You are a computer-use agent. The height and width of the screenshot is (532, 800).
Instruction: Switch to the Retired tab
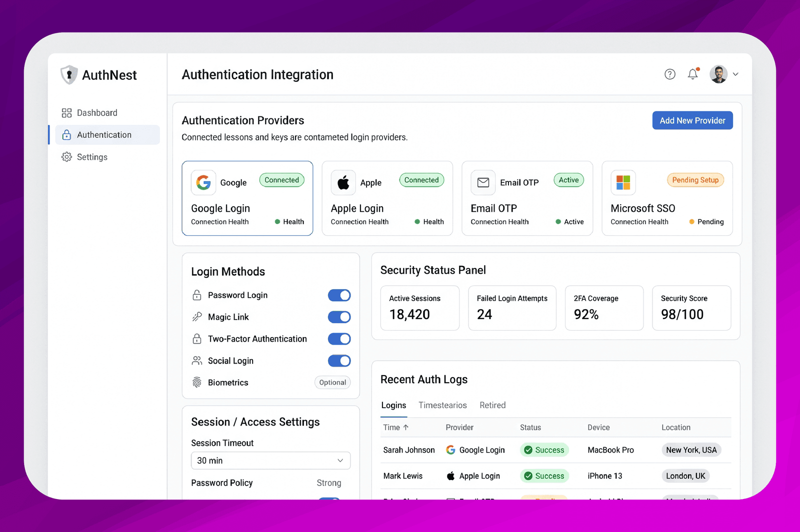pyautogui.click(x=492, y=405)
